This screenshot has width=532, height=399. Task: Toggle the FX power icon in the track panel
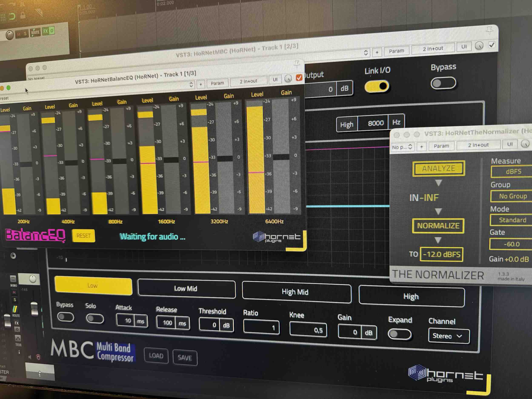(52, 30)
